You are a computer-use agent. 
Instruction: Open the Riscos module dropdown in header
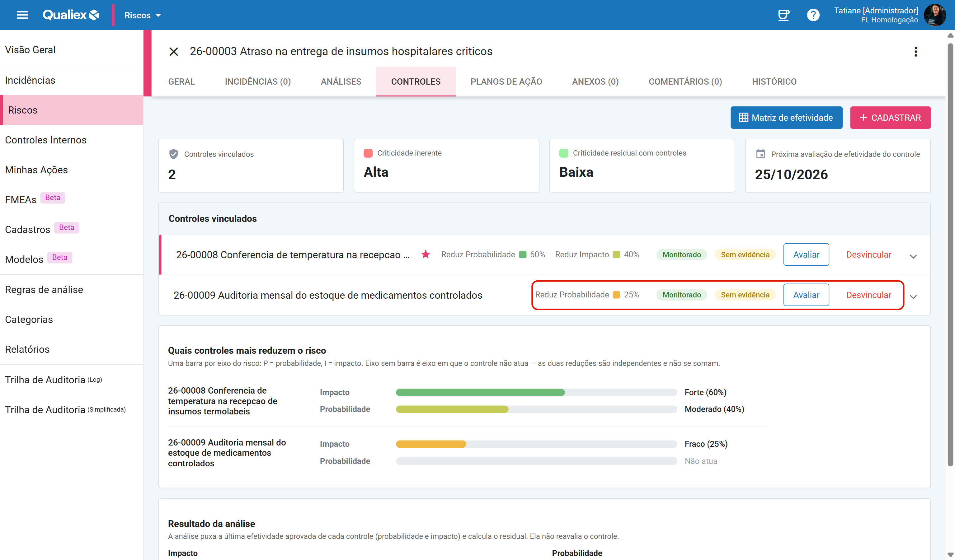pyautogui.click(x=143, y=15)
